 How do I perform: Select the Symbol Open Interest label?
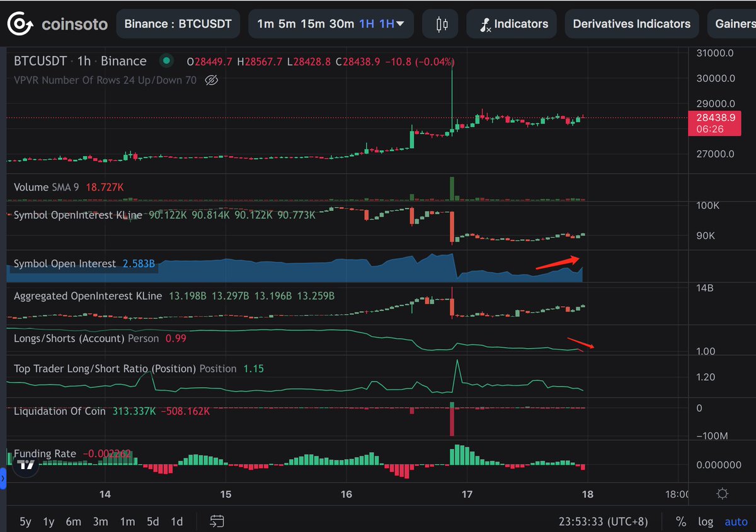click(65, 264)
